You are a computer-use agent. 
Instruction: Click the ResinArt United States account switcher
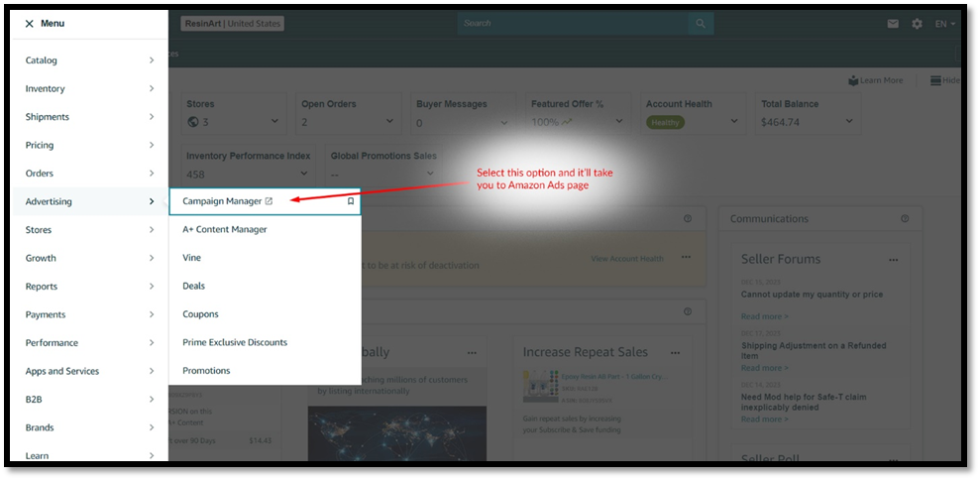[x=233, y=24]
